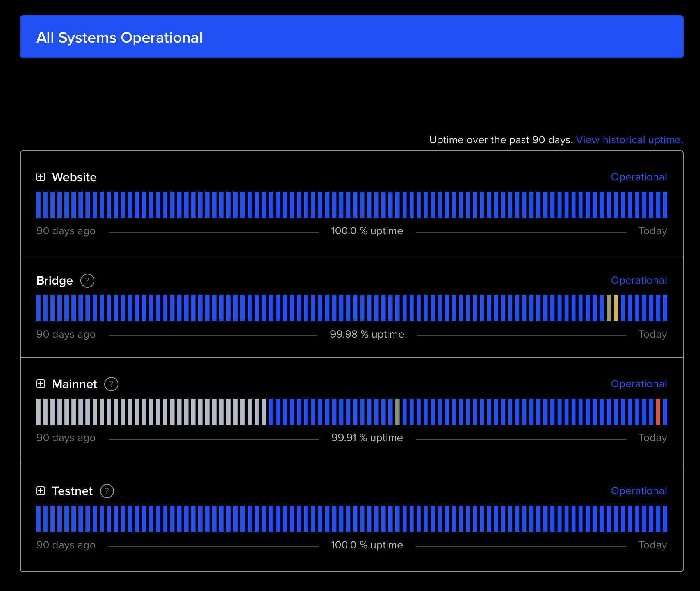Screen dimensions: 700x591
Task: Click the red outage bar in Mainnet
Action: (x=658, y=412)
